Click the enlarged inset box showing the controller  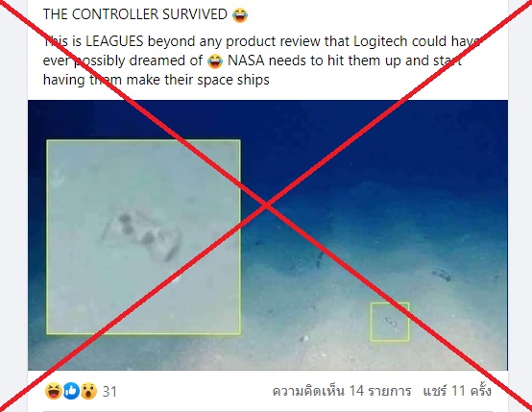pyautogui.click(x=143, y=237)
